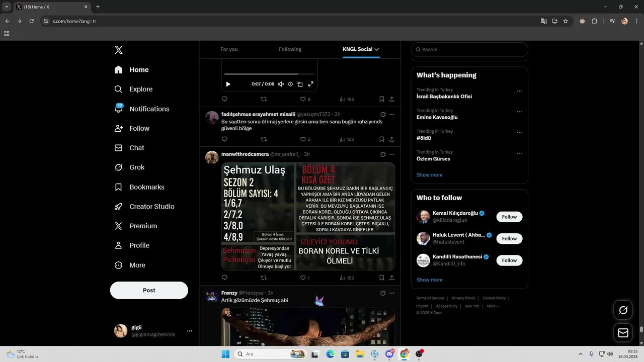Screen dimensions: 644x362
Task: Open video settings gear
Action: [x=290, y=84]
